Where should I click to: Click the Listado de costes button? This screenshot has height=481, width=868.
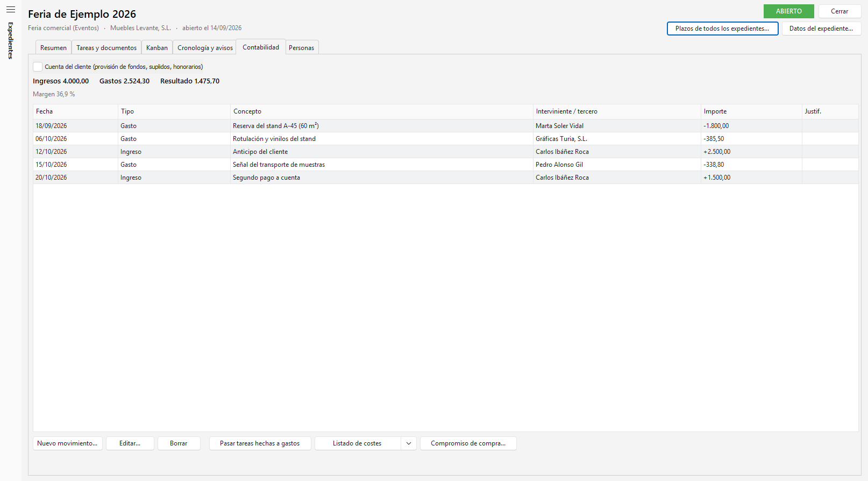357,443
